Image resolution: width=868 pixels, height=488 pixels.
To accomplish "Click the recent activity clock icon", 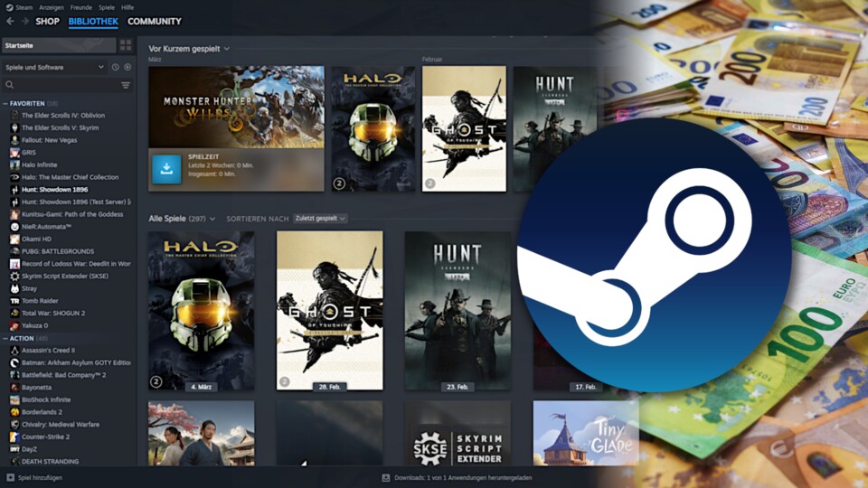I will pyautogui.click(x=115, y=67).
